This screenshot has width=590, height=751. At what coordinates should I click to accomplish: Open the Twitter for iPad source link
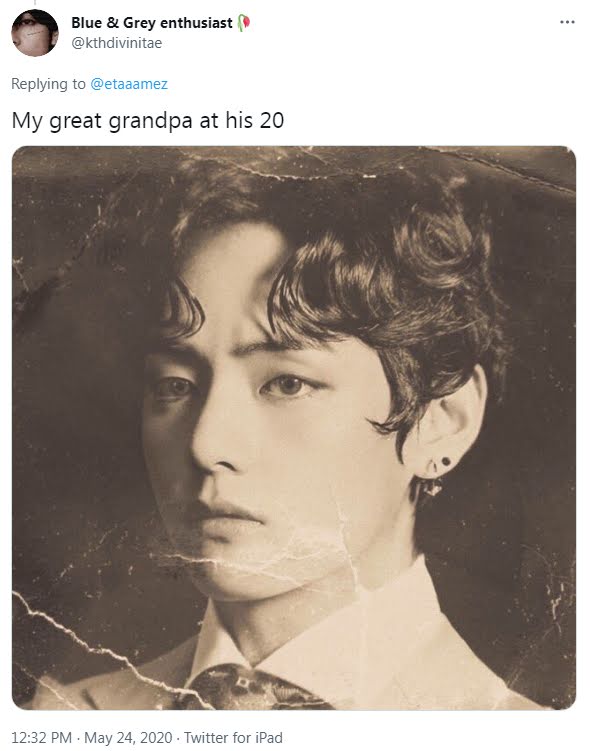click(x=233, y=738)
